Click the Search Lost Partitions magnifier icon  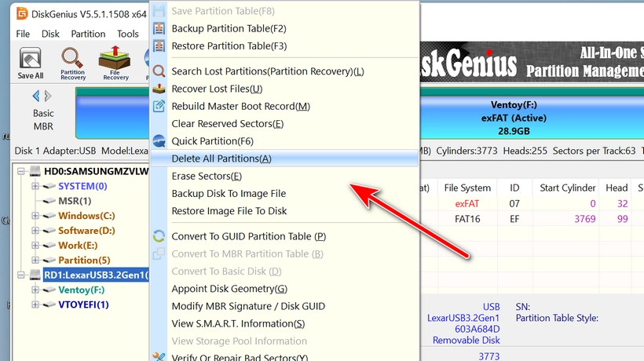pyautogui.click(x=159, y=71)
